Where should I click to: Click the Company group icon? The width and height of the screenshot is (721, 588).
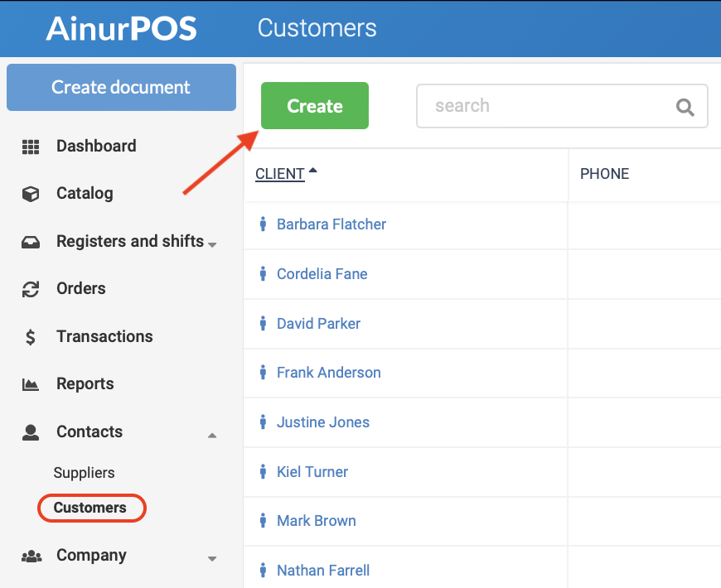[x=31, y=557]
